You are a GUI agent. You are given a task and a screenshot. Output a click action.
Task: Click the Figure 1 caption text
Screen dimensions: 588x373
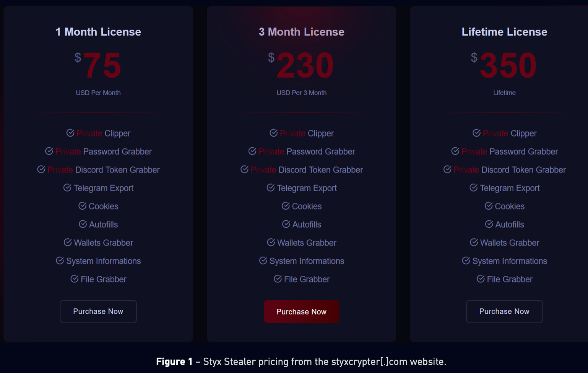tap(301, 362)
